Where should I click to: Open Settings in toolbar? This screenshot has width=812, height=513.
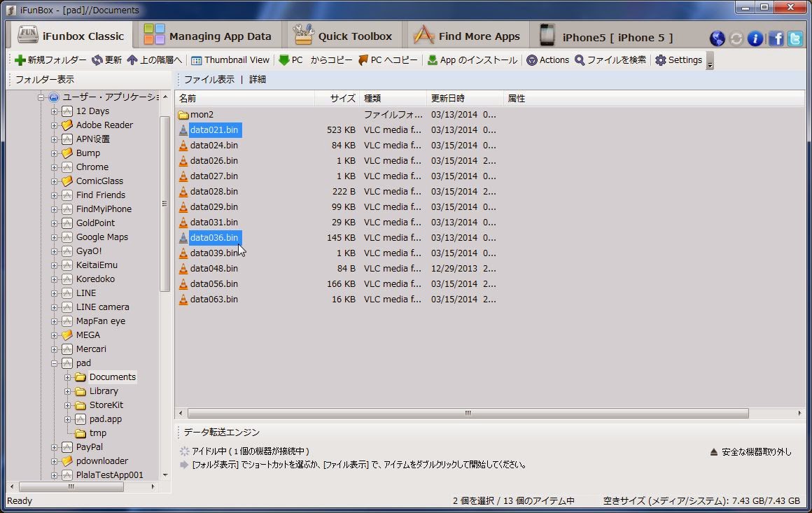tap(679, 60)
